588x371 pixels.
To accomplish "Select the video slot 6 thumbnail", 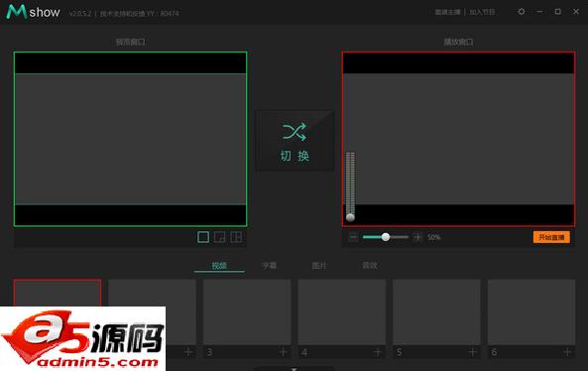I will pos(531,311).
